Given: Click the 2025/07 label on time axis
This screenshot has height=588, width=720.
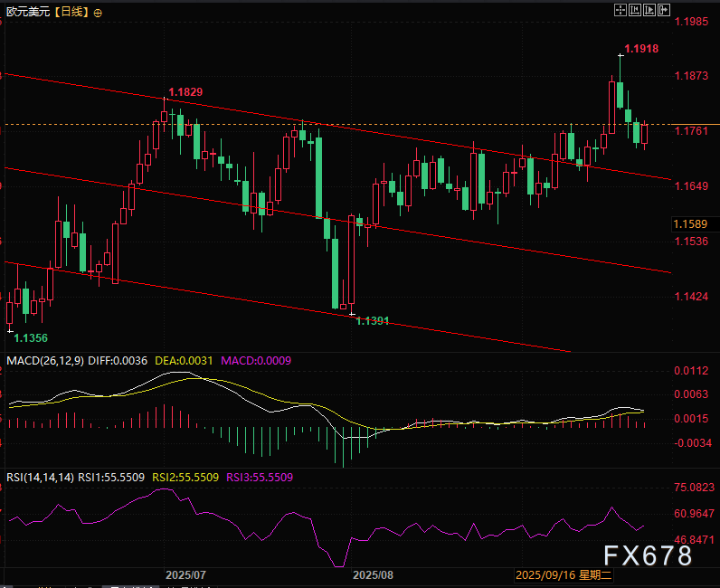Looking at the screenshot, I should pos(186,574).
